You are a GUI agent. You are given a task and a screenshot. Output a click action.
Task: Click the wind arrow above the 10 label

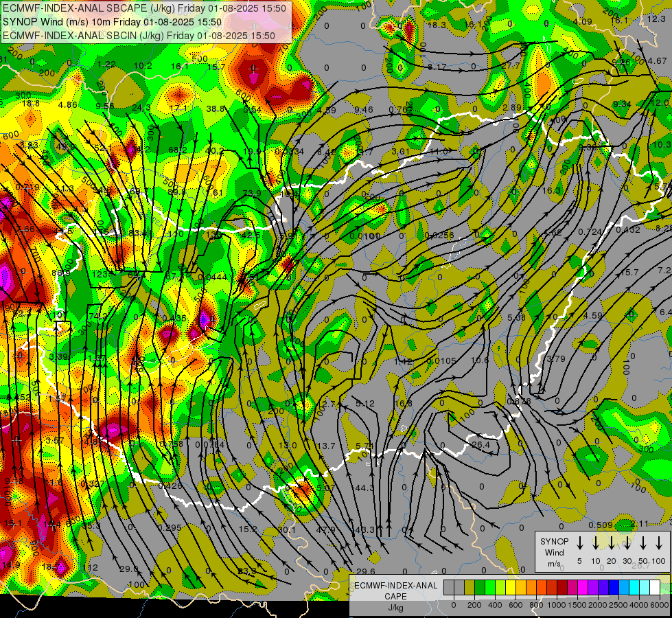595,542
